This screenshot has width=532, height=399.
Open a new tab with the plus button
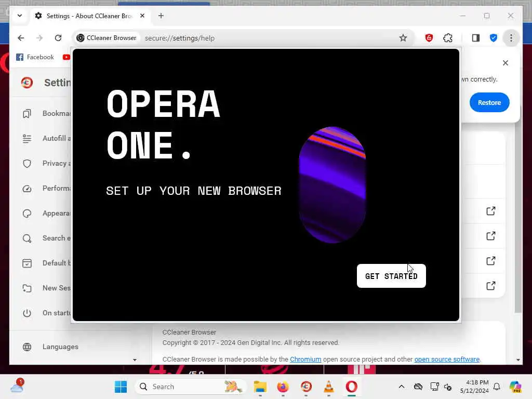pyautogui.click(x=161, y=16)
